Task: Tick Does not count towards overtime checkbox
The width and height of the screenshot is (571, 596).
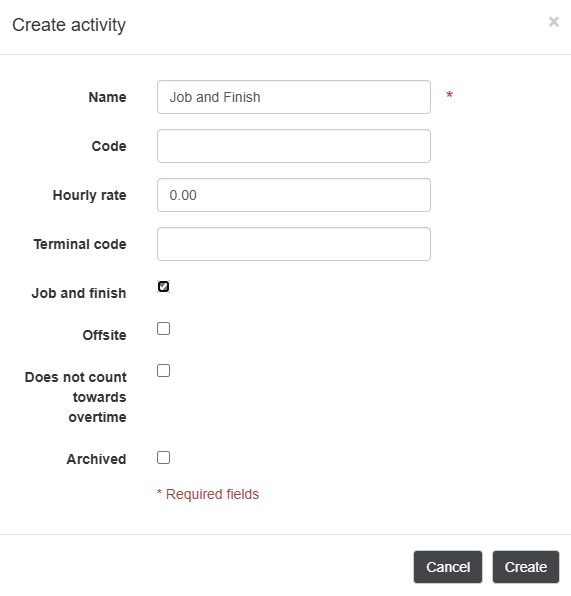Action: coord(163,370)
